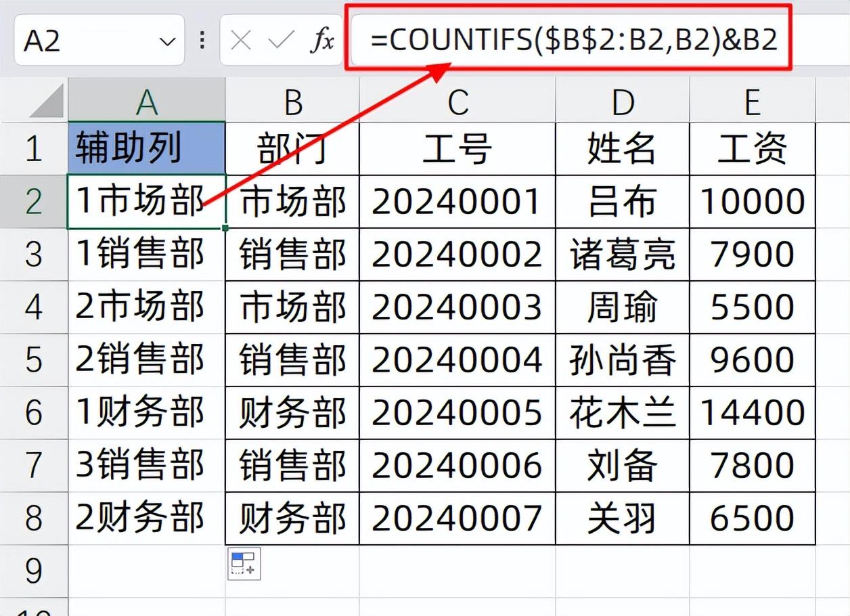The image size is (850, 616).
Task: Select the name cell 刘备
Action: (622, 465)
